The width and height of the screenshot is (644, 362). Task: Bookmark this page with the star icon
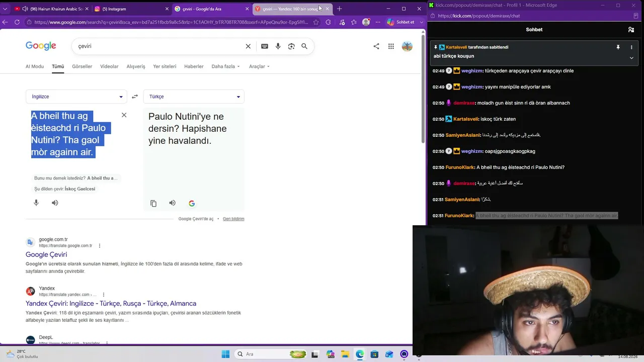pyautogui.click(x=316, y=22)
